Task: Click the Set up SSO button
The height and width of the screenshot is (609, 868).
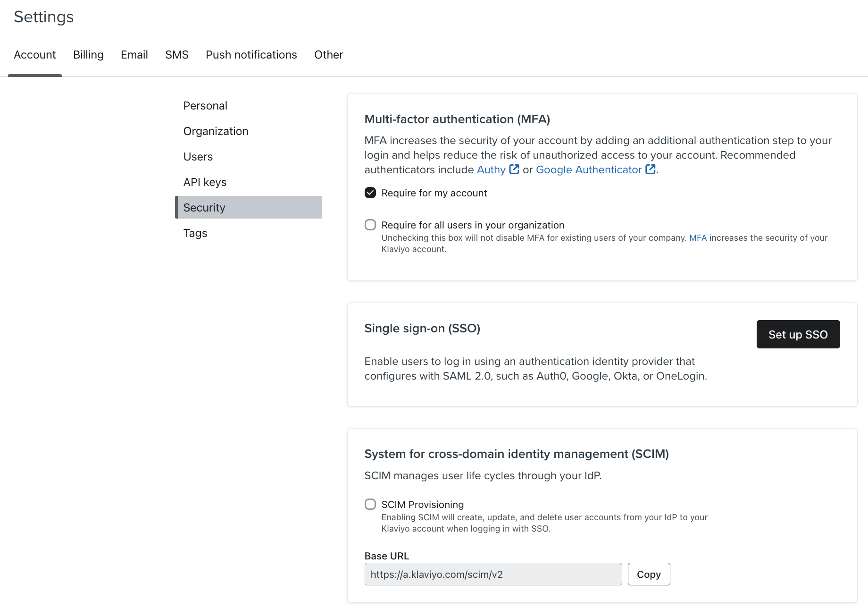Action: coord(798,334)
